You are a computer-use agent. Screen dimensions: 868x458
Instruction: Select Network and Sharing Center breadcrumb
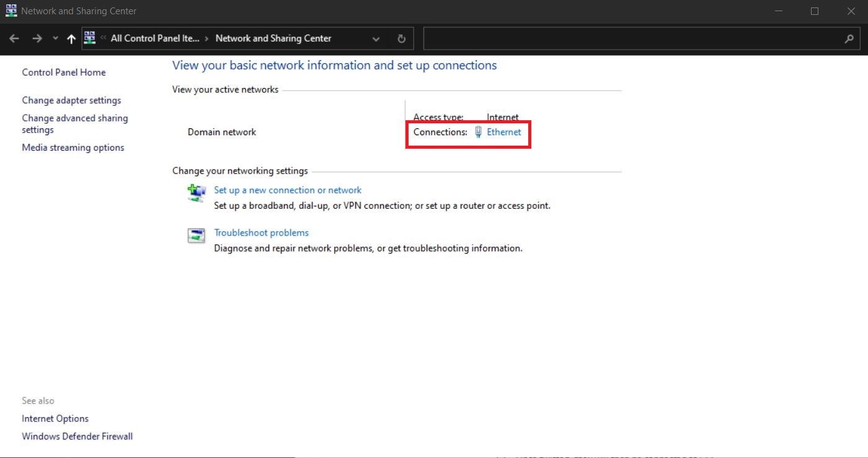(273, 38)
